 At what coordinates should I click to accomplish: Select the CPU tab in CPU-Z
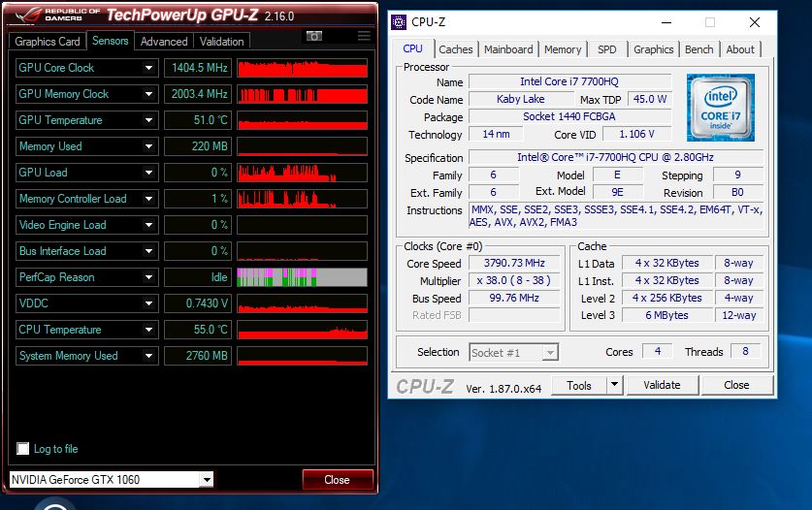[412, 48]
